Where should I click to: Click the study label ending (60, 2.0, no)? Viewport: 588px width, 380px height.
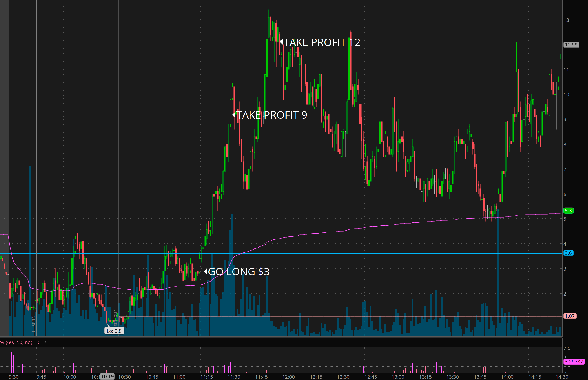click(x=16, y=342)
